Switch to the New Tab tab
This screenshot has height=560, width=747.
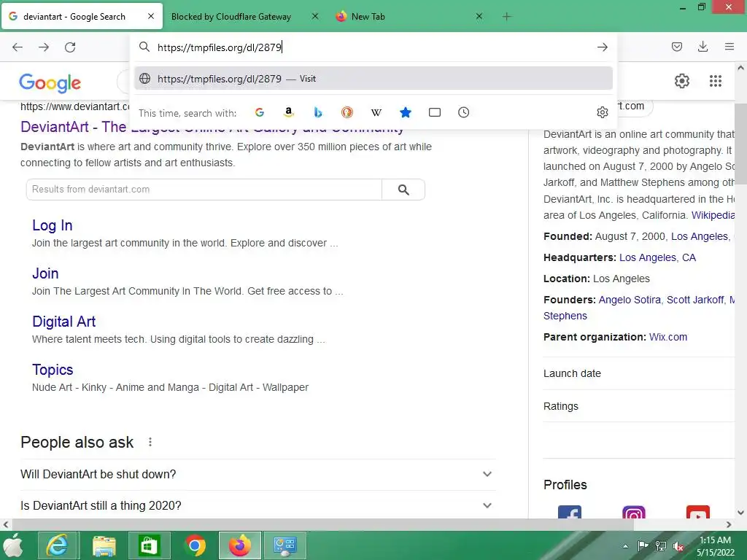click(x=368, y=17)
